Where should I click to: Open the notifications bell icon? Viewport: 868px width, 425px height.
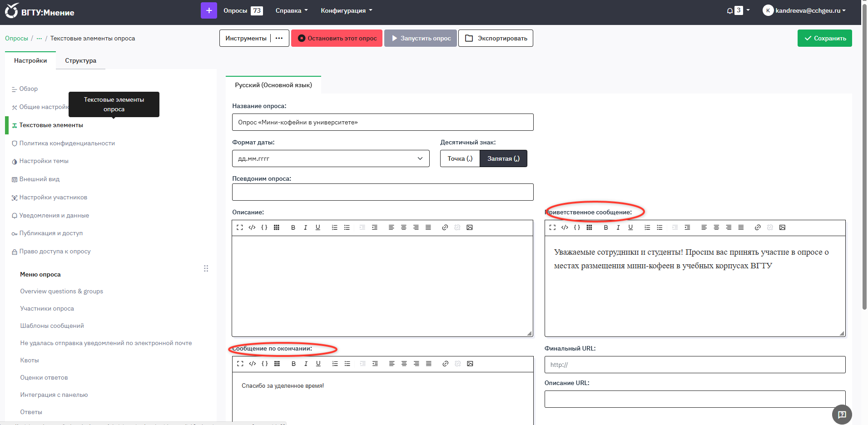point(729,11)
